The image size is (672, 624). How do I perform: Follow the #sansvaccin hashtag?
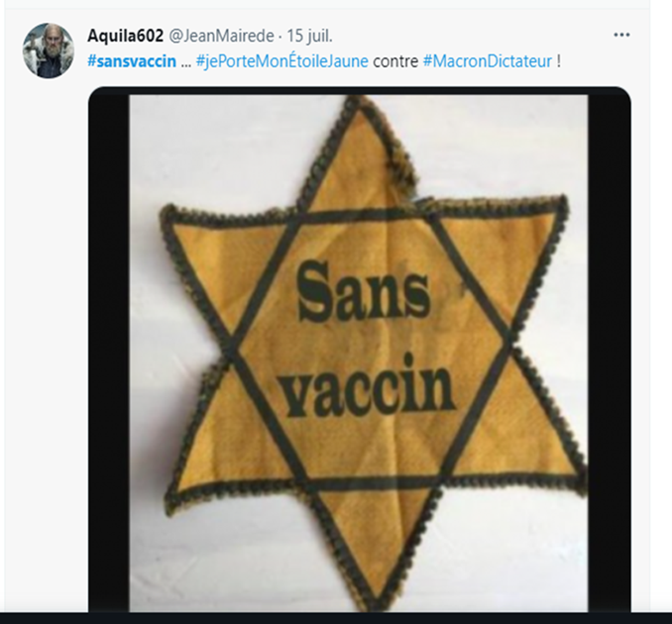132,61
